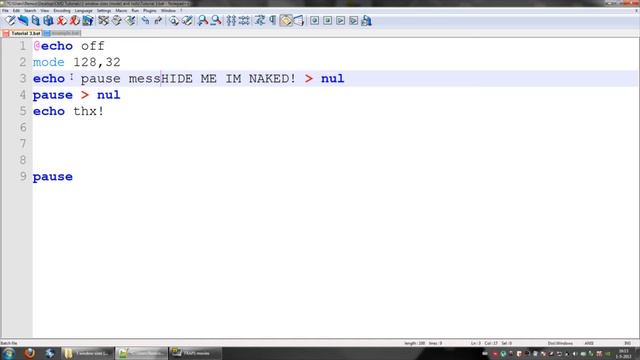Print the document via Print icon
This screenshot has width=640, height=360.
(x=88, y=20)
